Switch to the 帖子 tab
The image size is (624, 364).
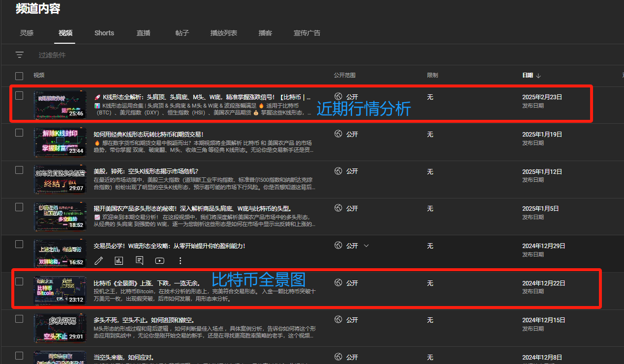pyautogui.click(x=182, y=33)
